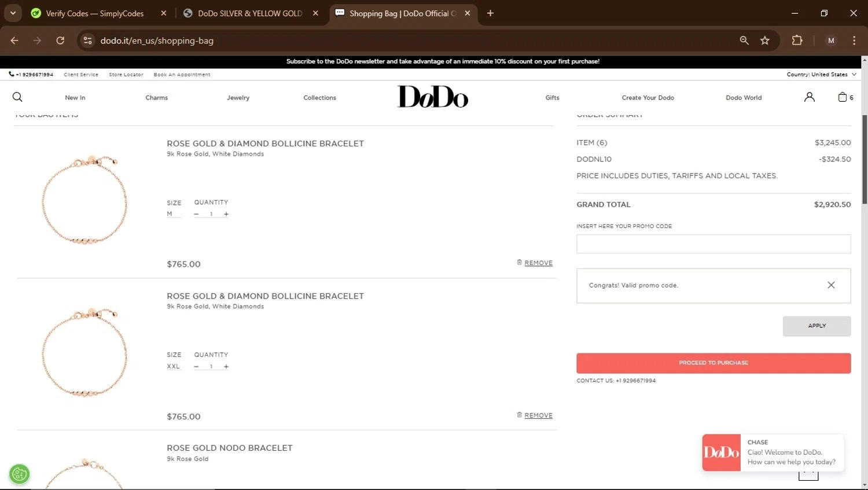Open browser extensions puzzle icon

coord(797,40)
